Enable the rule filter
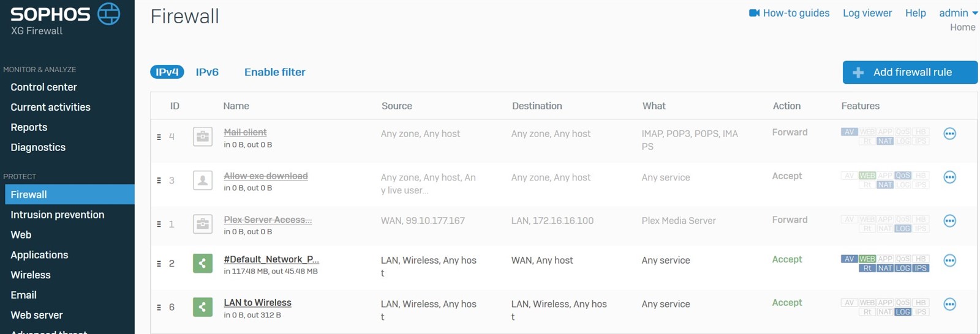 274,72
